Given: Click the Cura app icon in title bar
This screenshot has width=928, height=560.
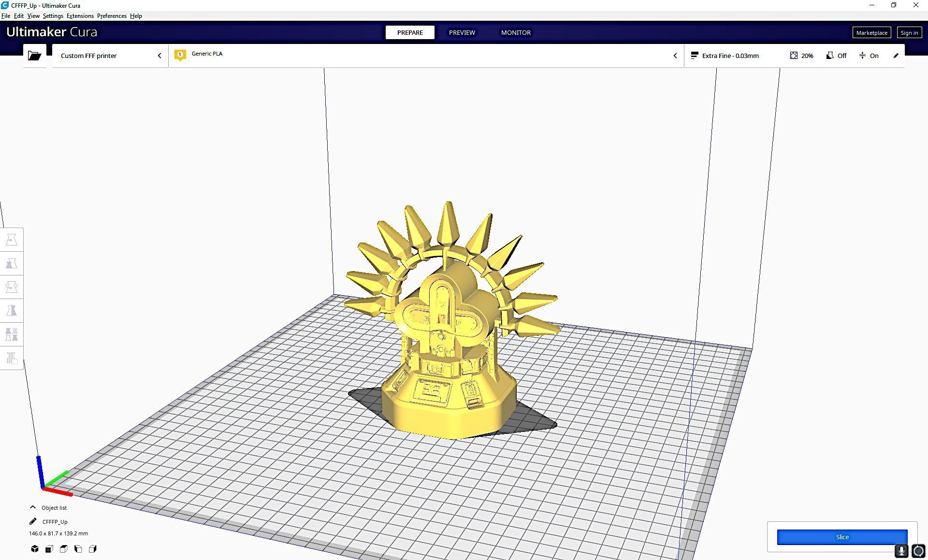Looking at the screenshot, I should 5,5.
